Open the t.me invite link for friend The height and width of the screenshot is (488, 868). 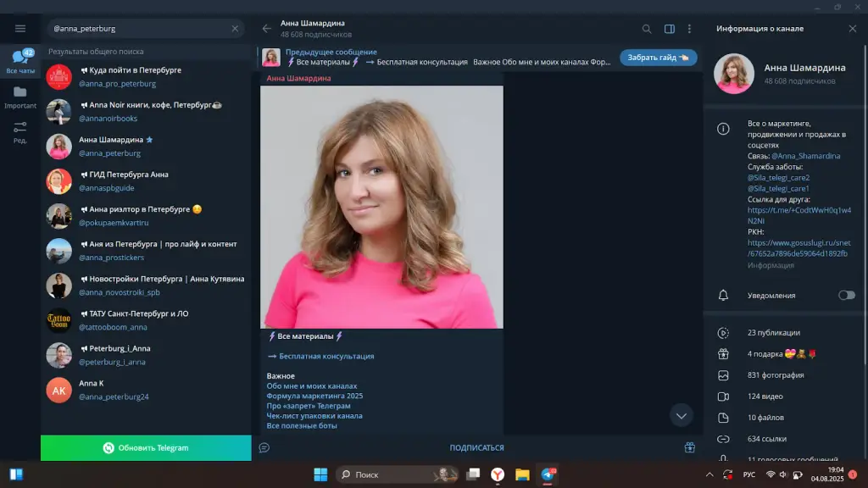coord(798,215)
